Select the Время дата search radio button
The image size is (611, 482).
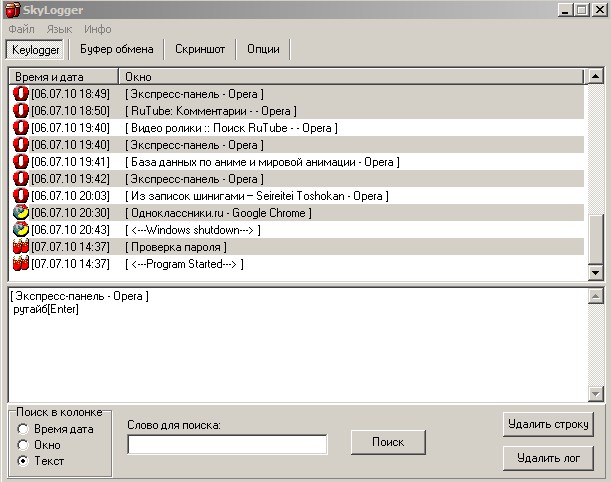[x=23, y=429]
